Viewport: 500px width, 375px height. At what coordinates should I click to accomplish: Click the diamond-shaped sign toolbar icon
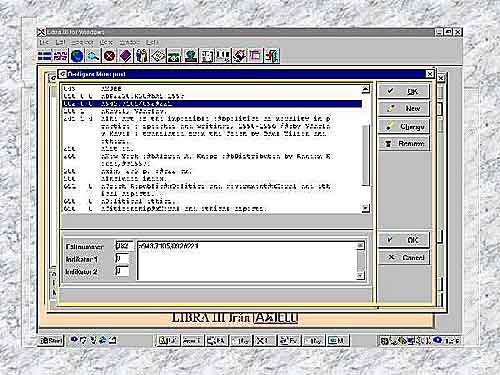coord(158,56)
